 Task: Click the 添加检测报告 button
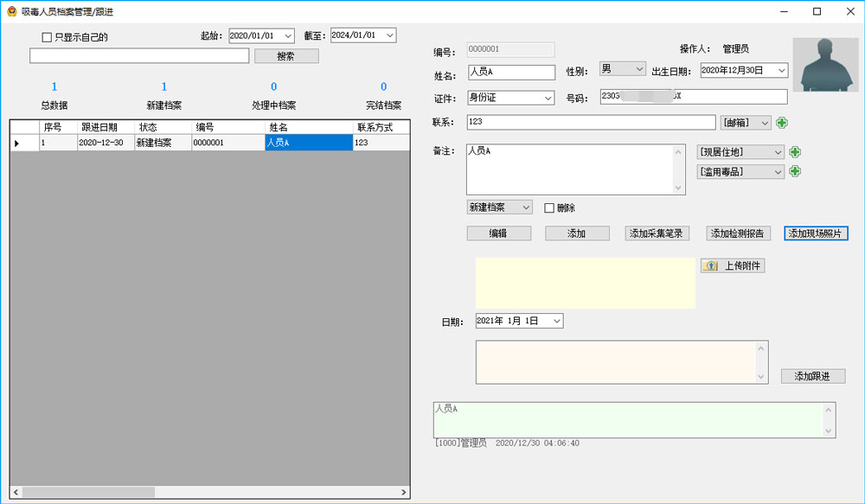point(737,233)
